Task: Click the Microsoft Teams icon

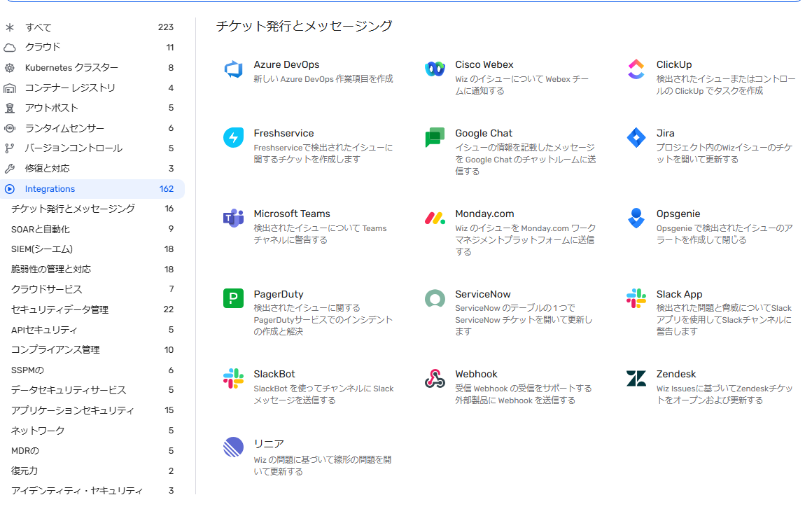Action: coord(233,218)
